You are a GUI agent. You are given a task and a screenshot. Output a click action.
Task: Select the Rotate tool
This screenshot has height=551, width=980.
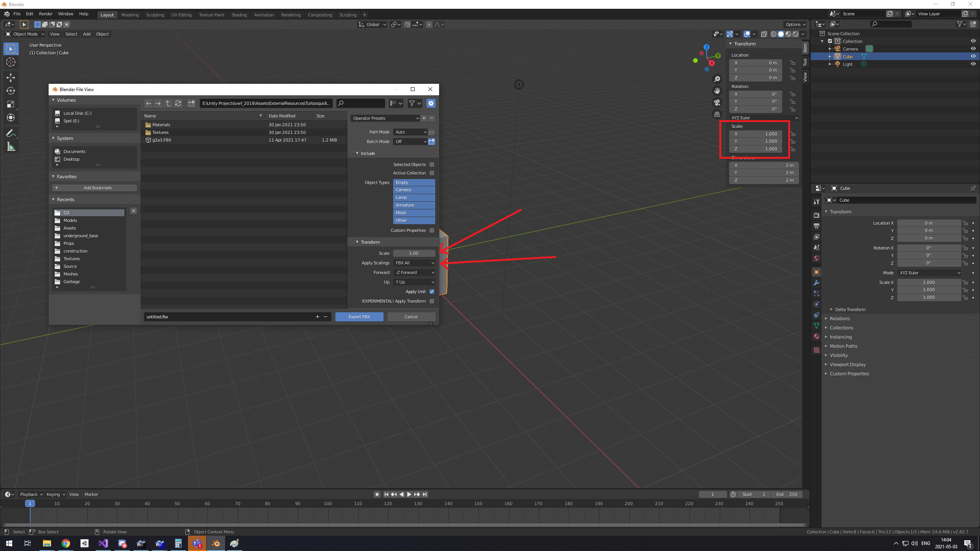pyautogui.click(x=10, y=91)
